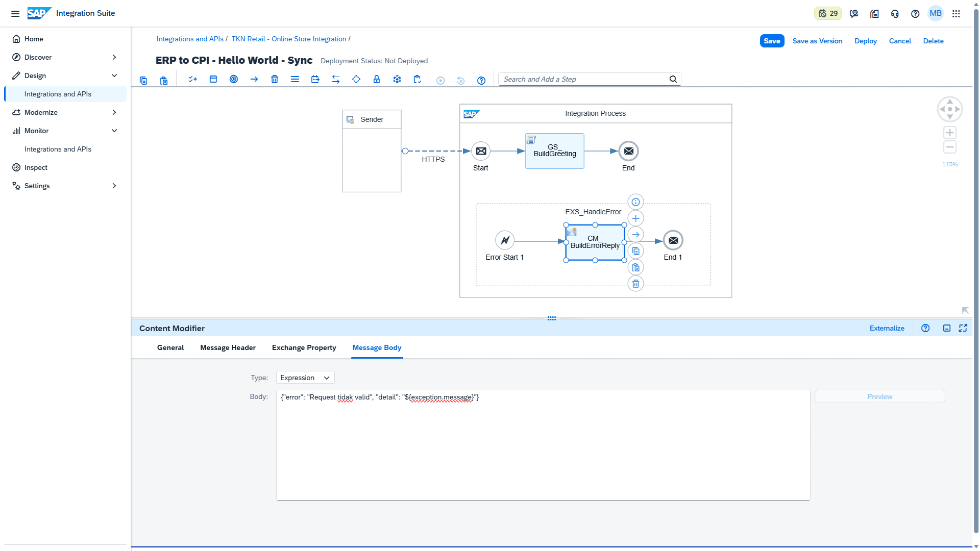Maximize the Content Modifier panel
The height and width of the screenshot is (551, 980).
(x=963, y=328)
